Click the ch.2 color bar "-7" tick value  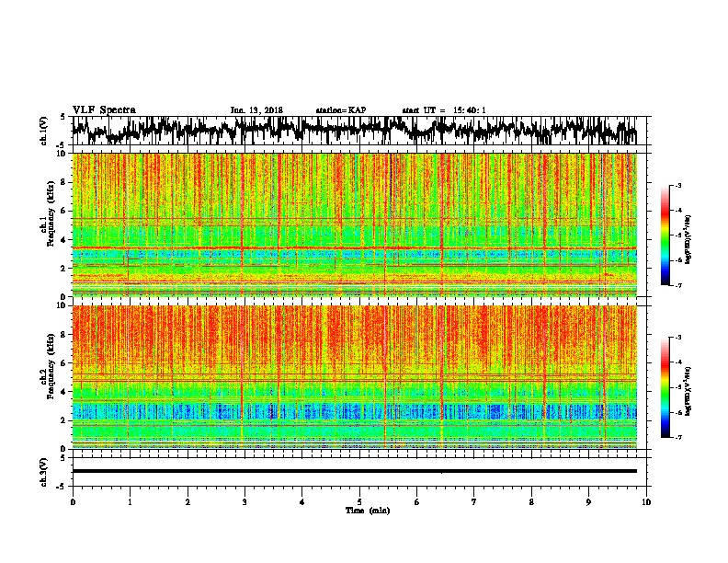[678, 438]
